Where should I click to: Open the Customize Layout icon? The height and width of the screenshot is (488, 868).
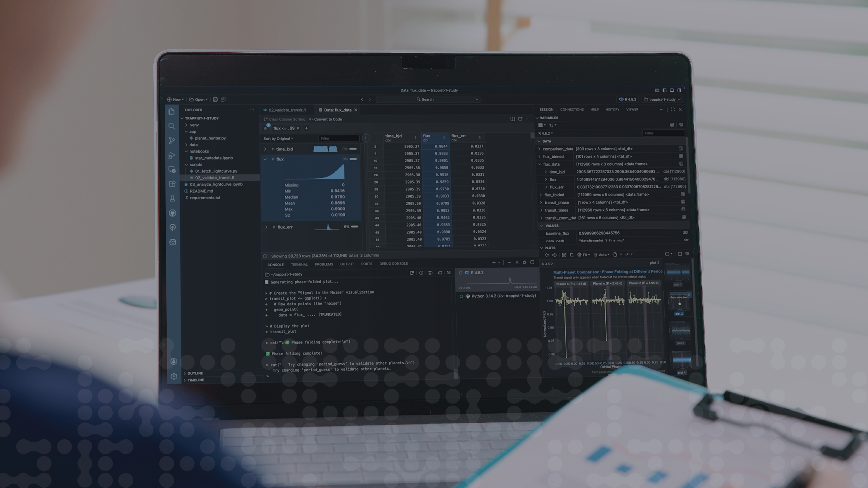coord(657,90)
